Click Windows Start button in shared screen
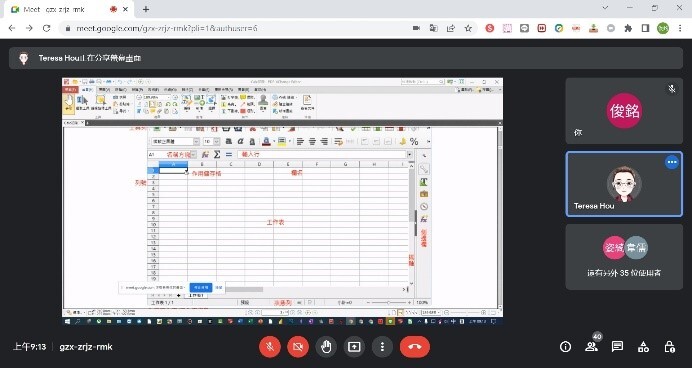 68,322
